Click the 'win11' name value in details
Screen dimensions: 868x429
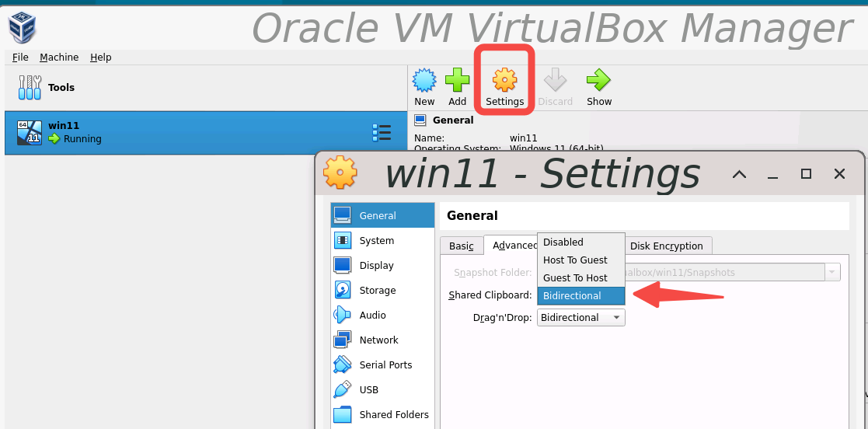click(x=523, y=138)
